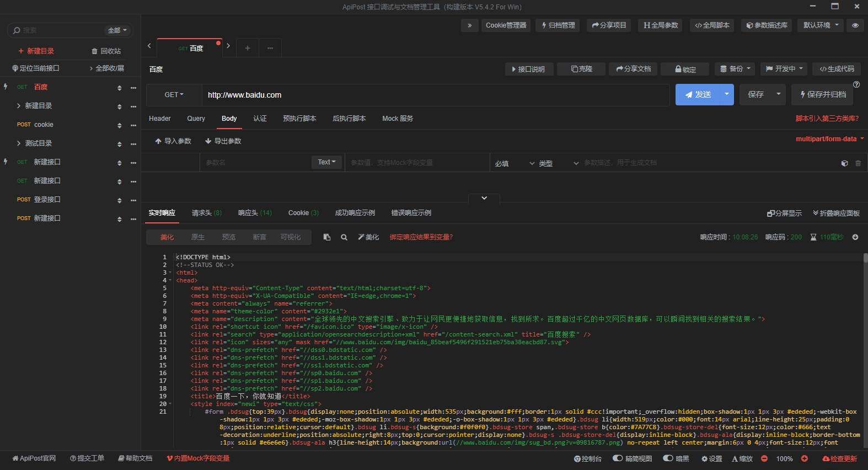Expand the 新建目录 folder in the tree
868x470 pixels.
[19, 106]
